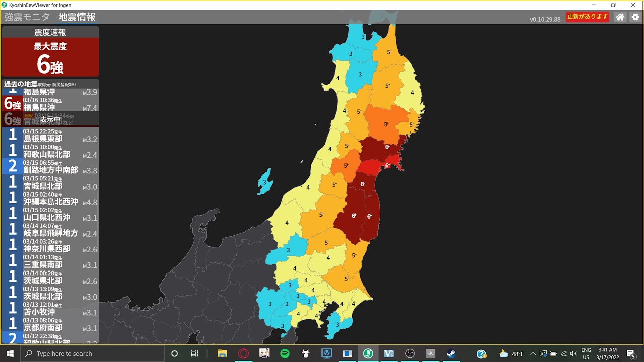This screenshot has height=362, width=644.
Task: Click the Windows search box
Action: click(x=93, y=353)
